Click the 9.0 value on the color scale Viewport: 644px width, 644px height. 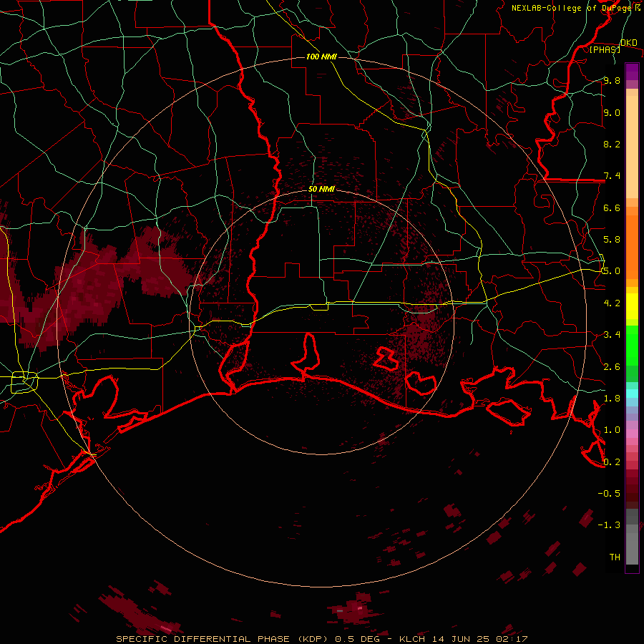(612, 112)
